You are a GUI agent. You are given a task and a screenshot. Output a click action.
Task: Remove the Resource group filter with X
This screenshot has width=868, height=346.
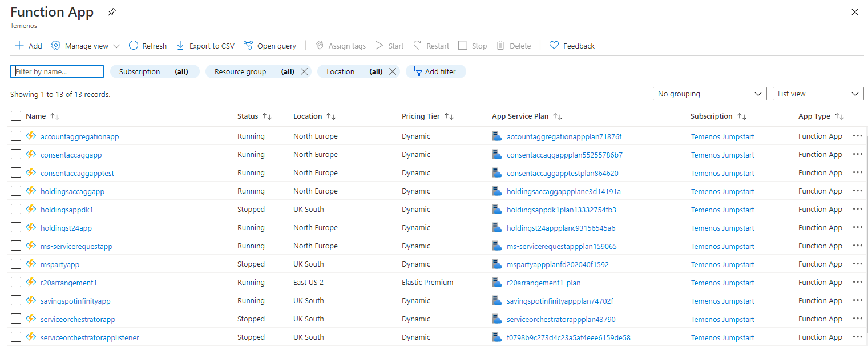[304, 71]
